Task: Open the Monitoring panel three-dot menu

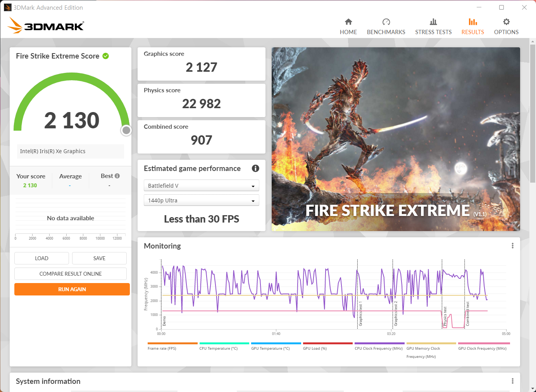Action: [x=512, y=246]
